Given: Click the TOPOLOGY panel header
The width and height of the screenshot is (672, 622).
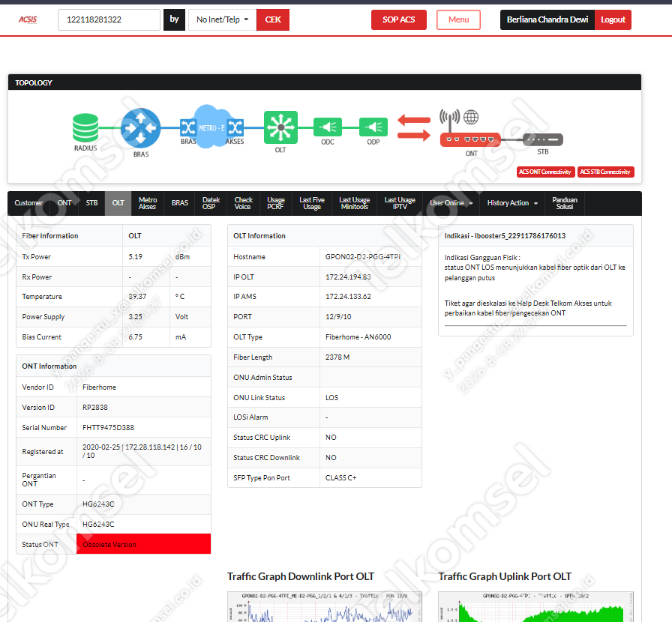Looking at the screenshot, I should tap(325, 82).
